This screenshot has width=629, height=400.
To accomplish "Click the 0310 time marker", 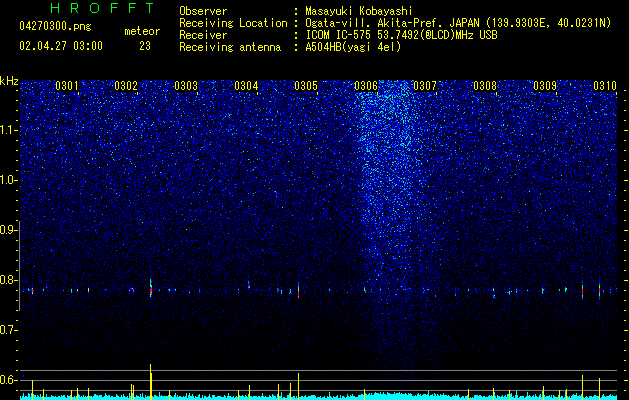I will [605, 86].
